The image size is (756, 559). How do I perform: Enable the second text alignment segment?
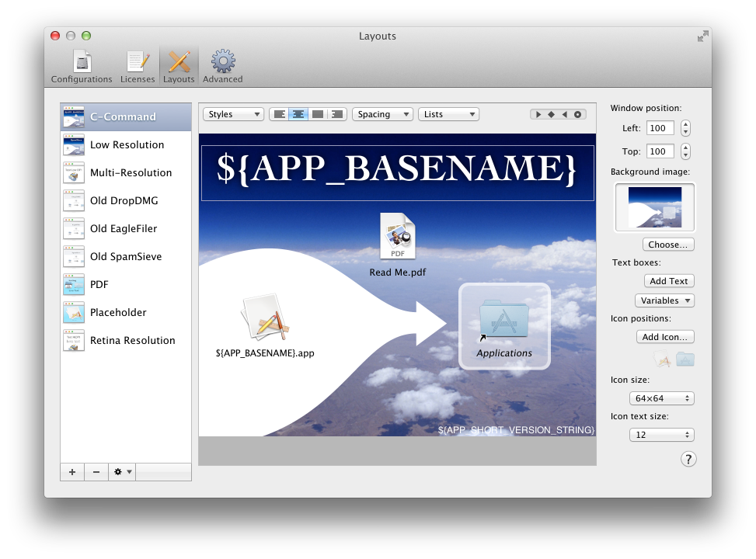(298, 114)
